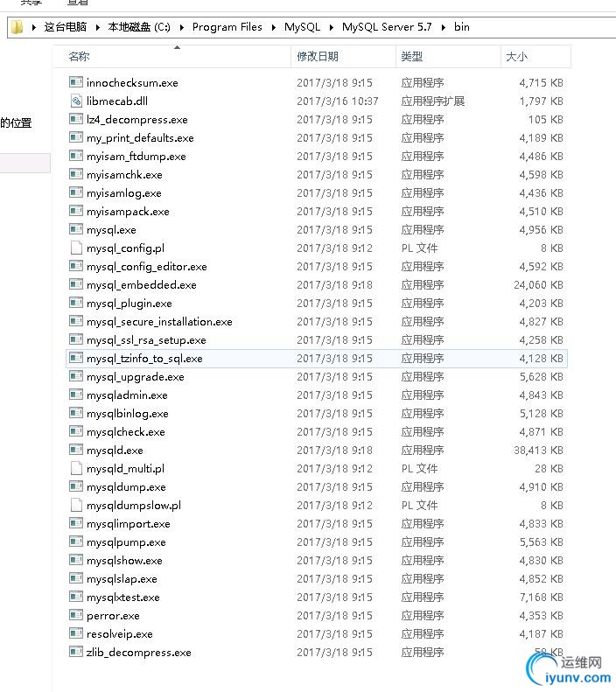
Task: Click the my_print_defaults.exe file icon
Action: click(76, 137)
